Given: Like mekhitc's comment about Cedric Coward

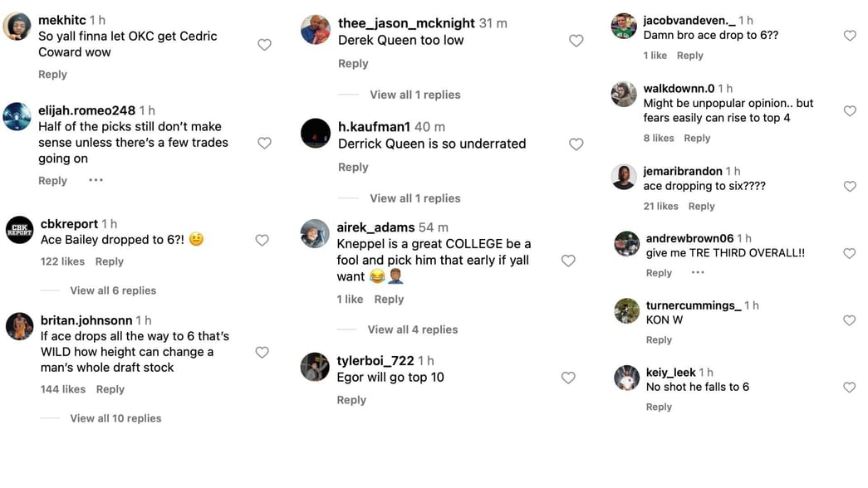Looking at the screenshot, I should 264,44.
